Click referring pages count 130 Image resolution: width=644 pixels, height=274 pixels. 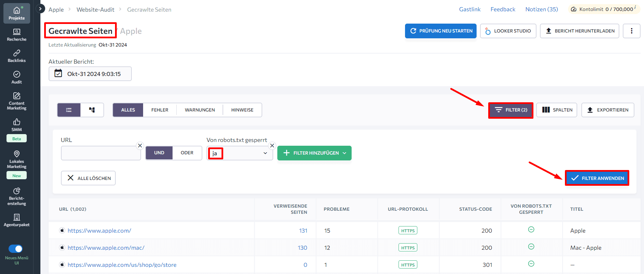pyautogui.click(x=302, y=248)
